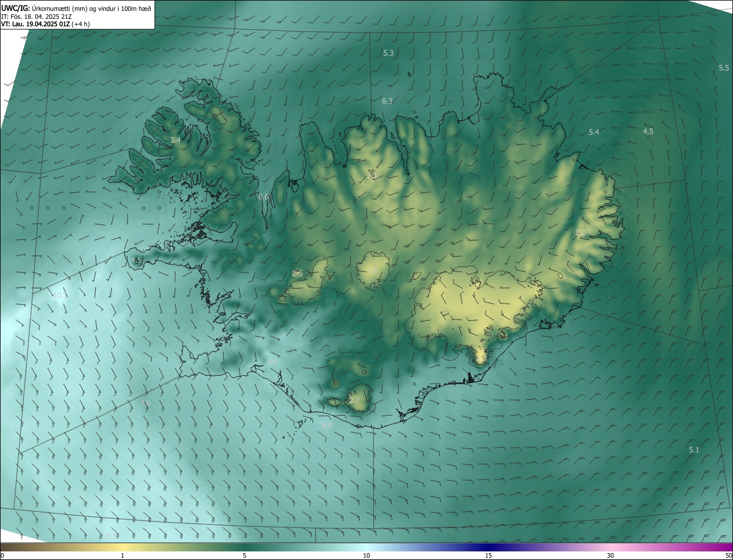Click the 4.5 value off the northeast coast
This screenshot has height=560, width=733.
[x=648, y=131]
